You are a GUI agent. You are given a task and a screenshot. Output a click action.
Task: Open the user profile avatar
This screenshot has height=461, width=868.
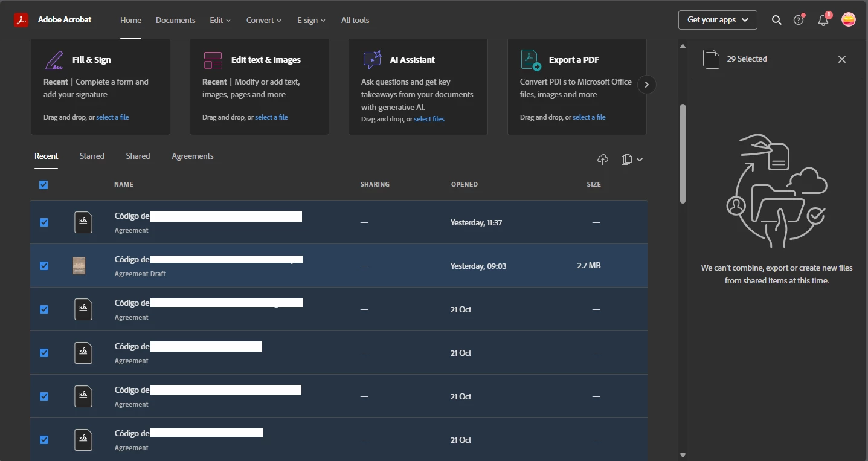point(849,20)
